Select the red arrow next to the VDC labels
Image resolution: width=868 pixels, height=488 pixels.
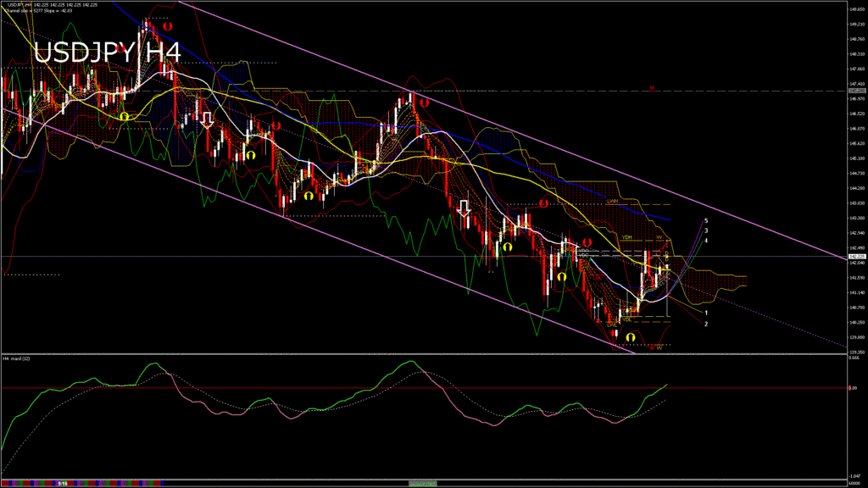click(x=586, y=242)
